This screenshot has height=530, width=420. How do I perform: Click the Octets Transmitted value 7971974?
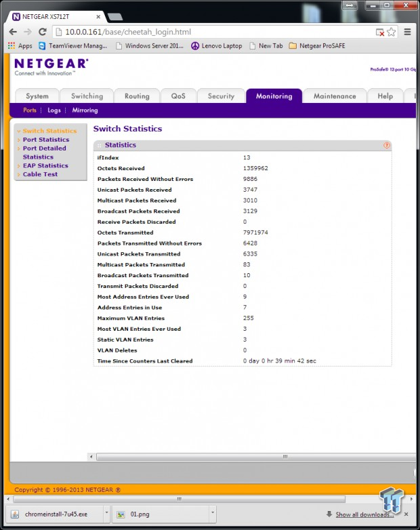click(255, 232)
